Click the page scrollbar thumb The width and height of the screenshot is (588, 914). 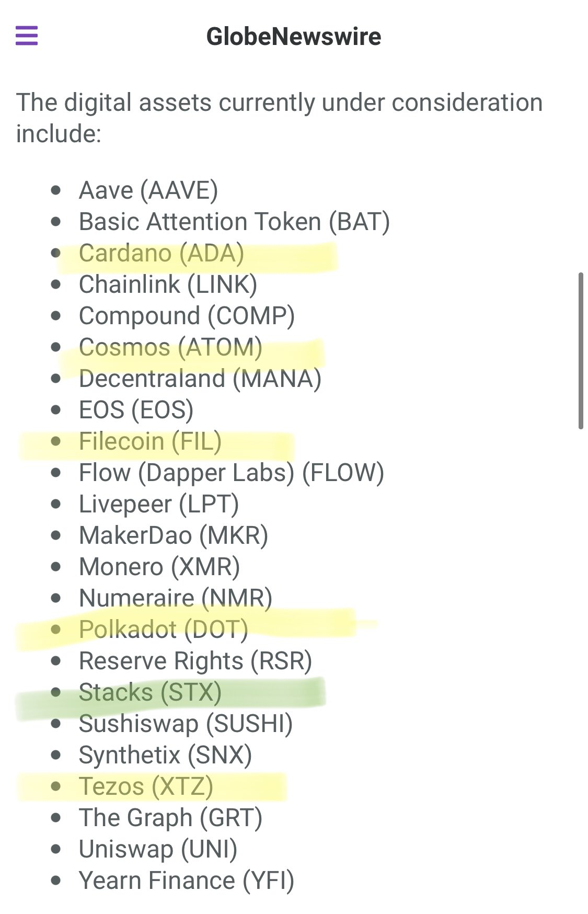pos(581,351)
